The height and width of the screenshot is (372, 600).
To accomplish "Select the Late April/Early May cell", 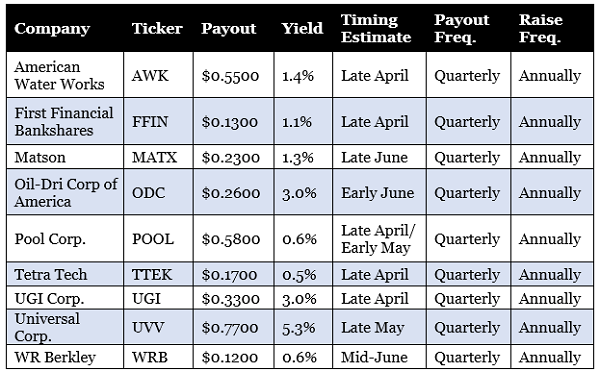I will [379, 238].
